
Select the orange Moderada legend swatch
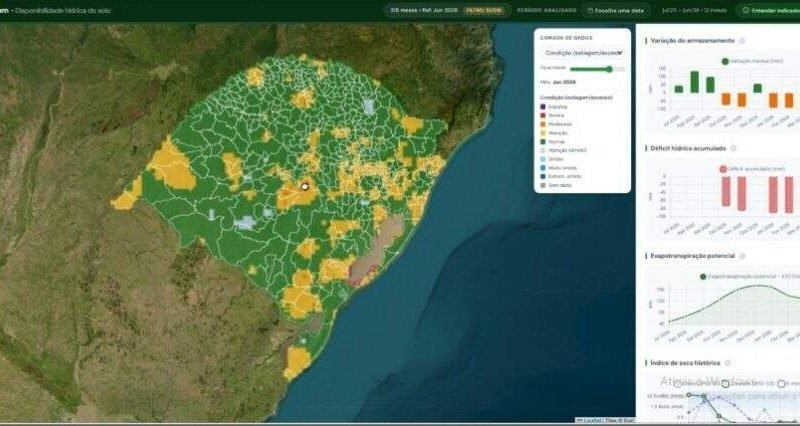click(x=543, y=124)
